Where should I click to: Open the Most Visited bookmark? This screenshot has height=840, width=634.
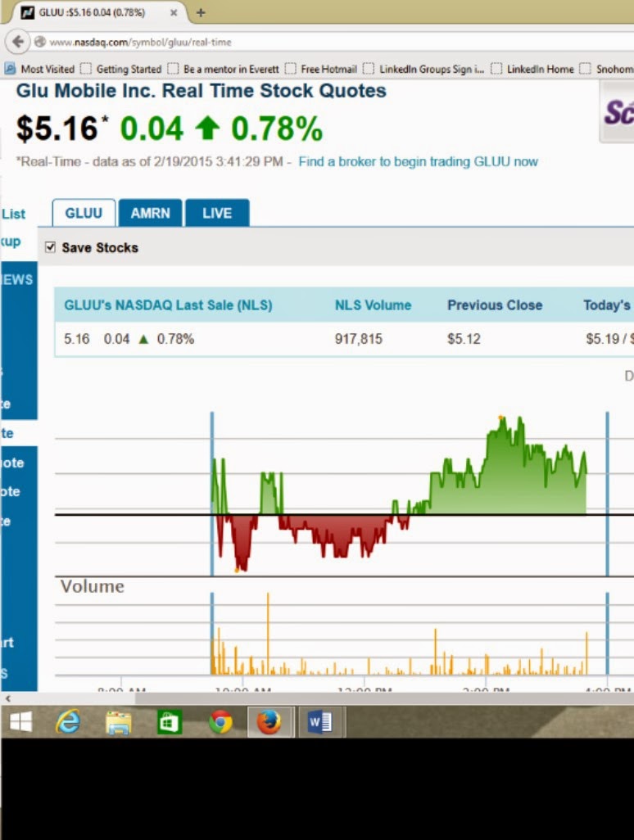(x=39, y=69)
